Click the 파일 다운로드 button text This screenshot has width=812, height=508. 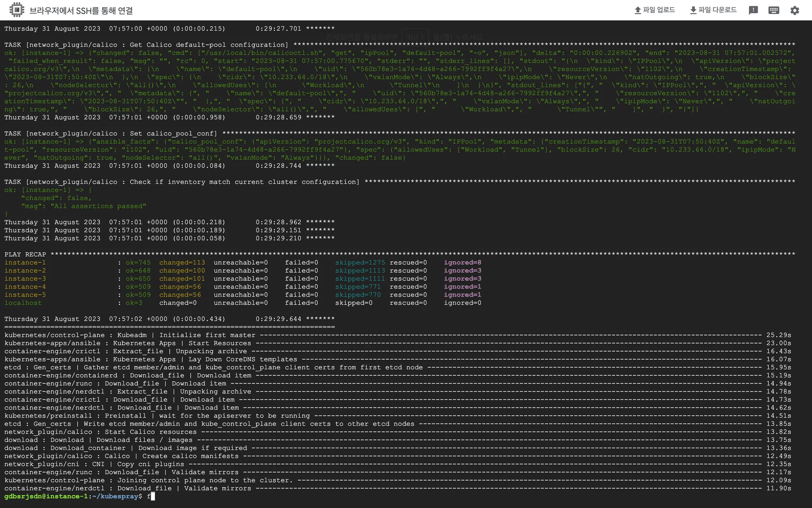(717, 10)
